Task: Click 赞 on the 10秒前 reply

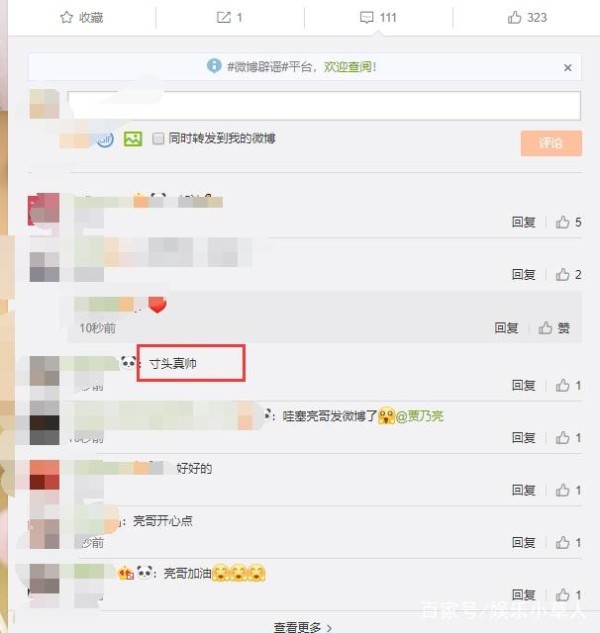Action: click(x=554, y=328)
